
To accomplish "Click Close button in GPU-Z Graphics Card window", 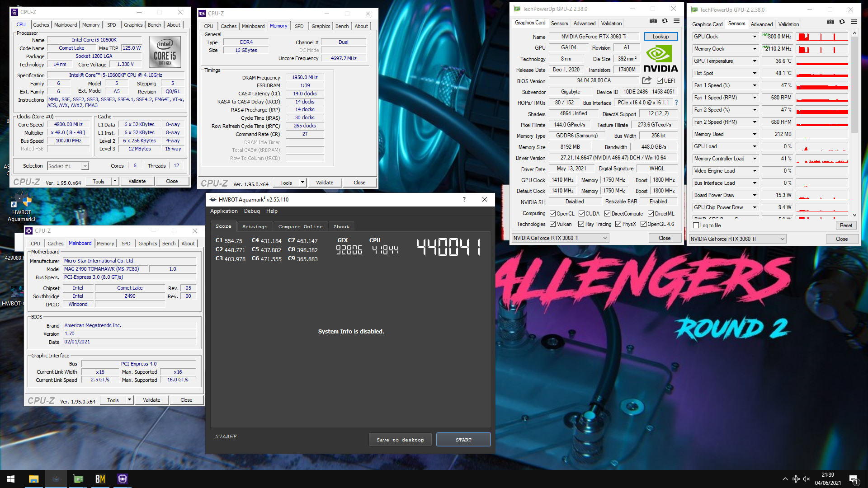I will [665, 238].
